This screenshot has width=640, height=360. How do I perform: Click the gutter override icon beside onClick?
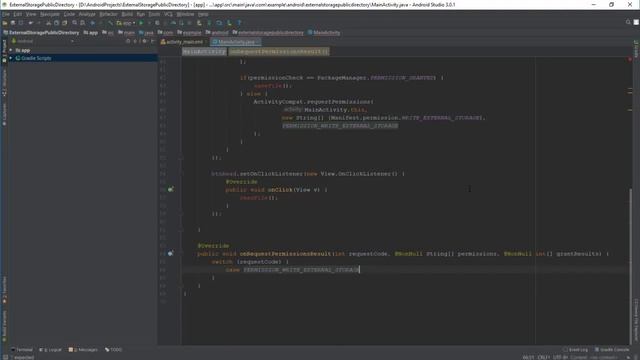pos(171,189)
